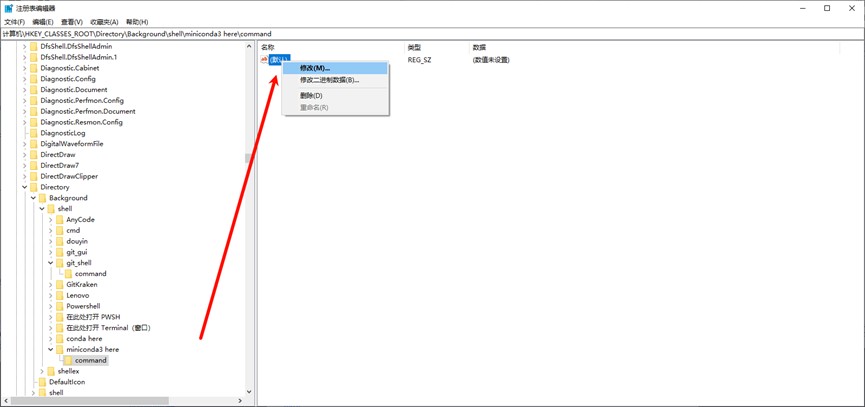The width and height of the screenshot is (865, 407).
Task: Click the tree vertical scrollbar thumb
Action: coord(248,159)
